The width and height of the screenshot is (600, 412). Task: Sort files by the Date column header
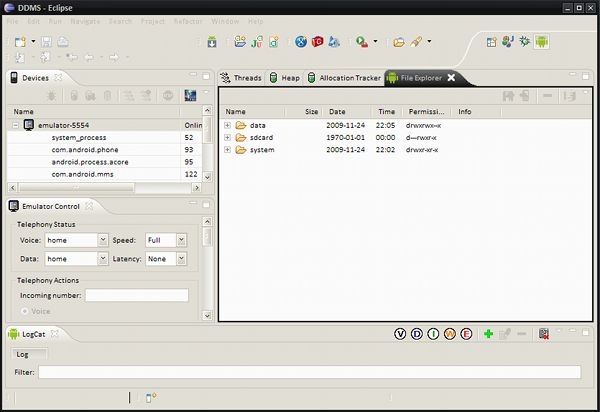tap(346, 112)
